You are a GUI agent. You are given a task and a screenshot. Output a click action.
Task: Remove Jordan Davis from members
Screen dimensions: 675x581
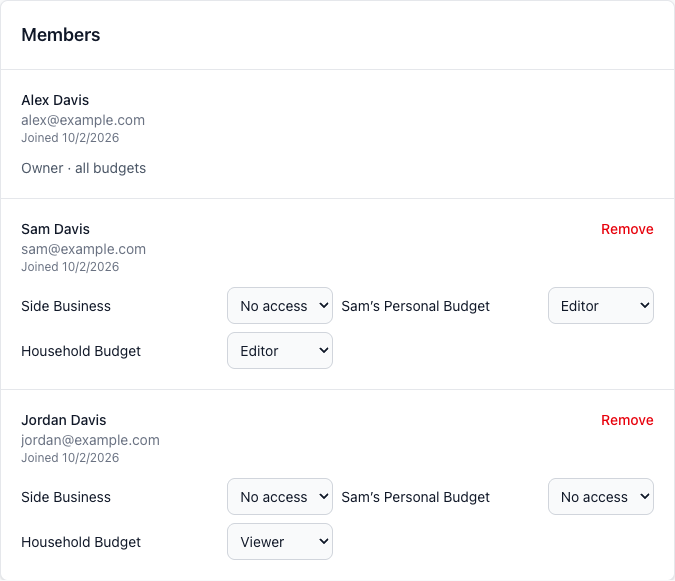point(627,420)
